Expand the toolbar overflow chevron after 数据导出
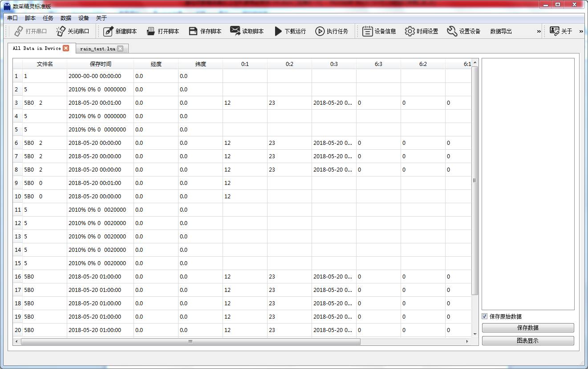 [x=539, y=31]
